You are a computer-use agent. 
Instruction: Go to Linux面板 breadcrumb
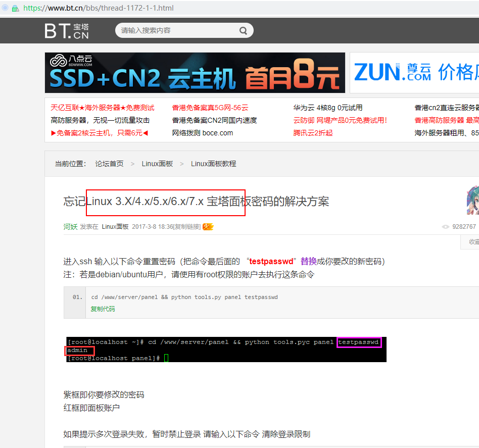pos(157,164)
